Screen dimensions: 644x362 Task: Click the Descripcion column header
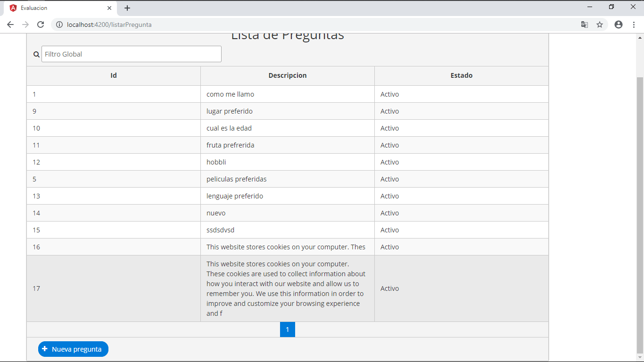[x=288, y=75]
